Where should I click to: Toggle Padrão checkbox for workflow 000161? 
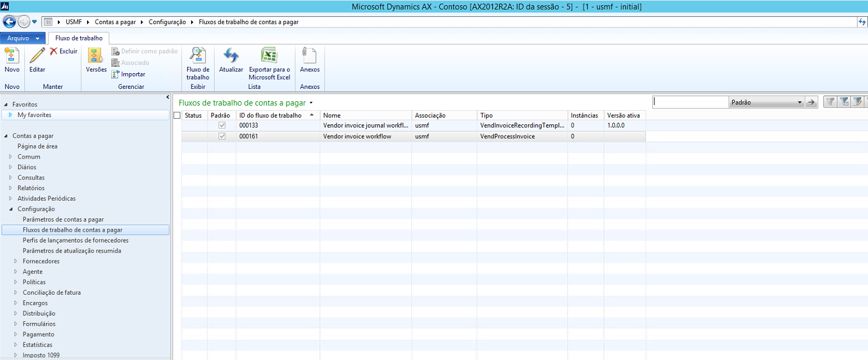coord(222,136)
